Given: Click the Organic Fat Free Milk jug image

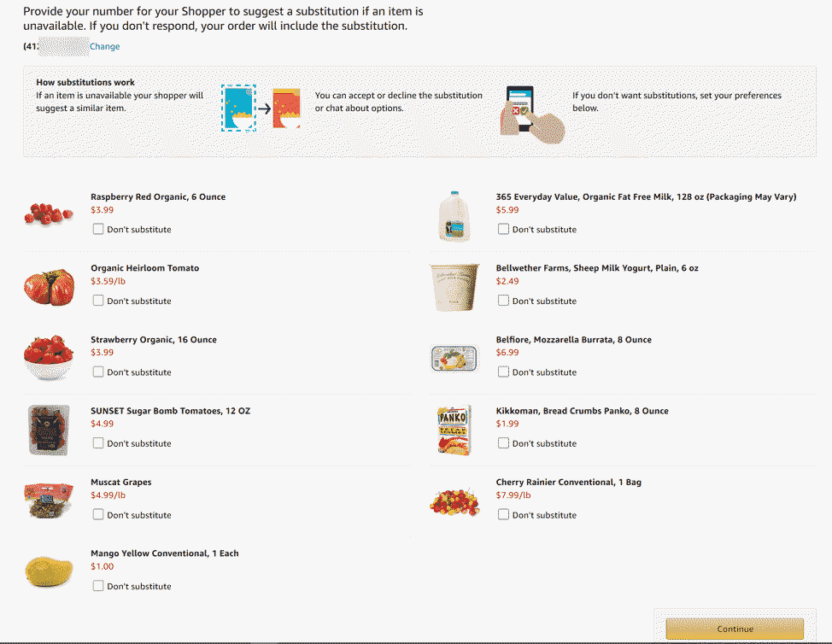Looking at the screenshot, I should tap(454, 215).
